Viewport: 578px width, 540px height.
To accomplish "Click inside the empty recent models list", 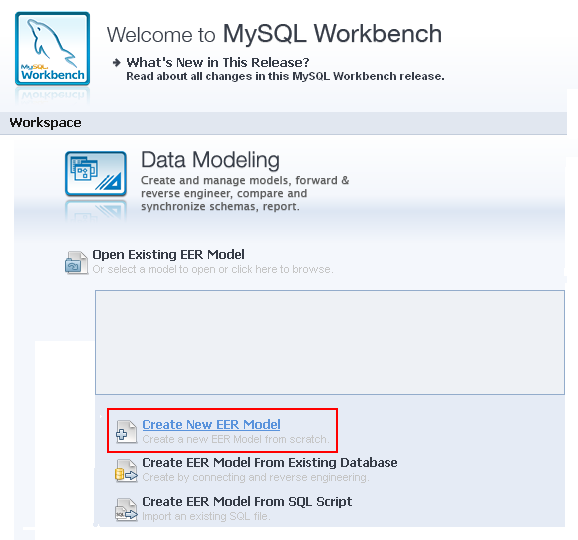I will tap(330, 342).
